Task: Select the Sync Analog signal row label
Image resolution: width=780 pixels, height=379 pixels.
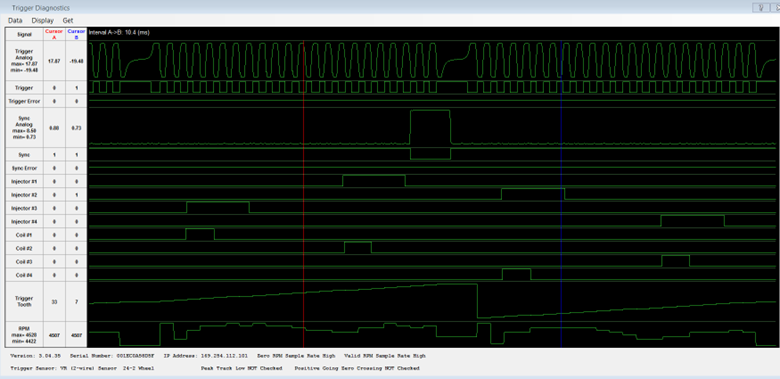Action: (x=24, y=128)
